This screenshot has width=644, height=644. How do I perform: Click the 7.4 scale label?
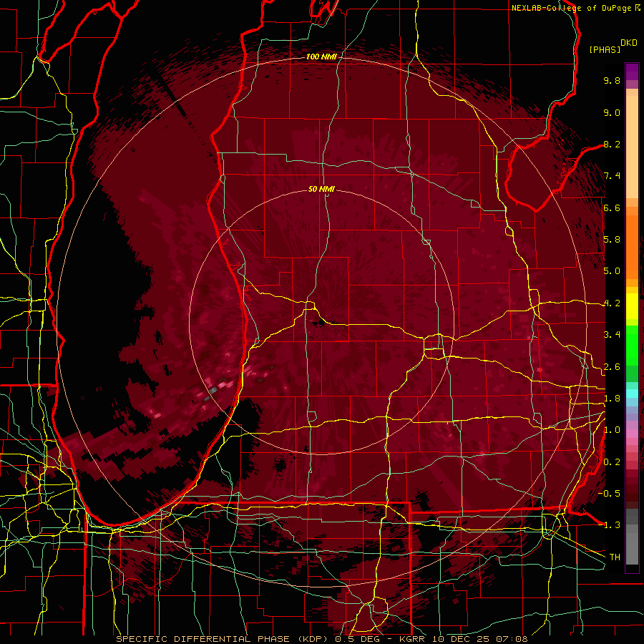[612, 176]
